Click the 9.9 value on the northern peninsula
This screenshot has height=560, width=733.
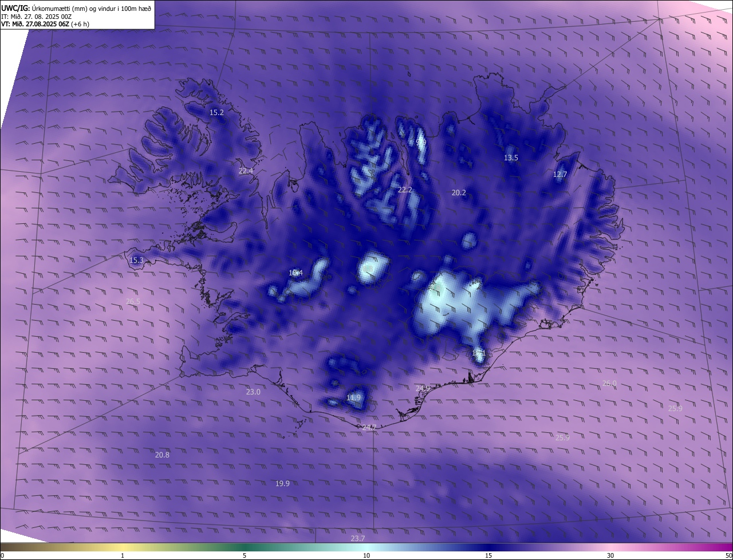point(421,142)
